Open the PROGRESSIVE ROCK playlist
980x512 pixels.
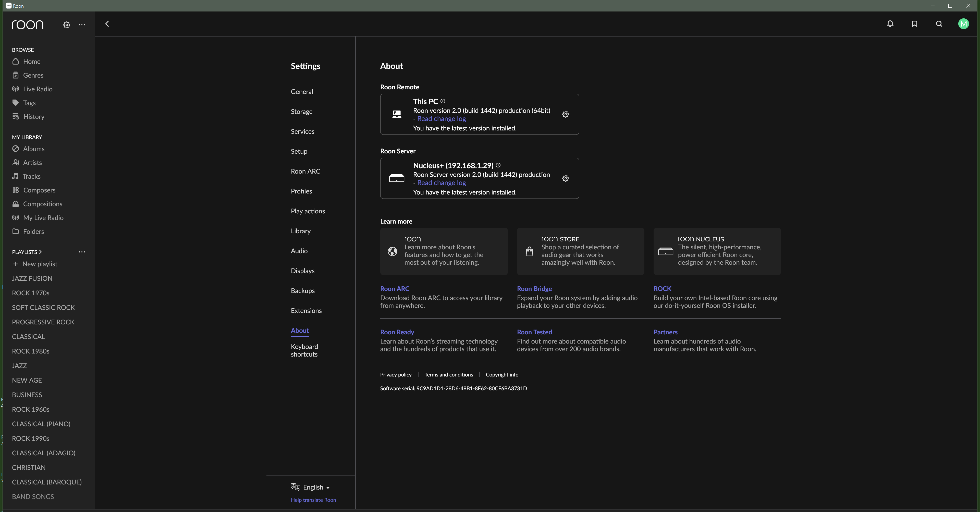[x=43, y=322]
